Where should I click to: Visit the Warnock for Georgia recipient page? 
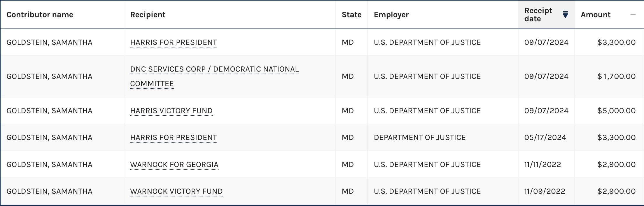pos(174,165)
